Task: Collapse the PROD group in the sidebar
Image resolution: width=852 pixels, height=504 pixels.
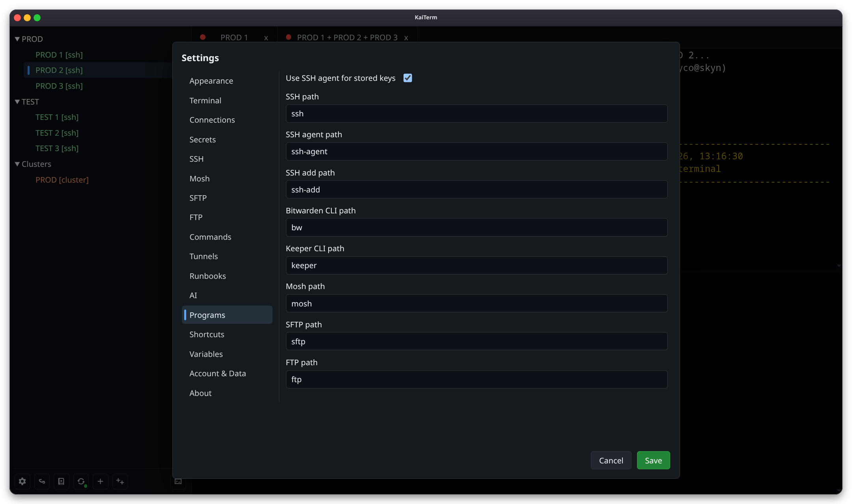Action: 17,39
